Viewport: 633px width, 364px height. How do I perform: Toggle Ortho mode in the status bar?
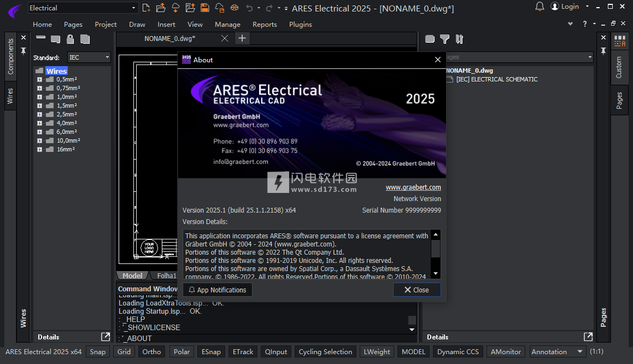coord(152,352)
